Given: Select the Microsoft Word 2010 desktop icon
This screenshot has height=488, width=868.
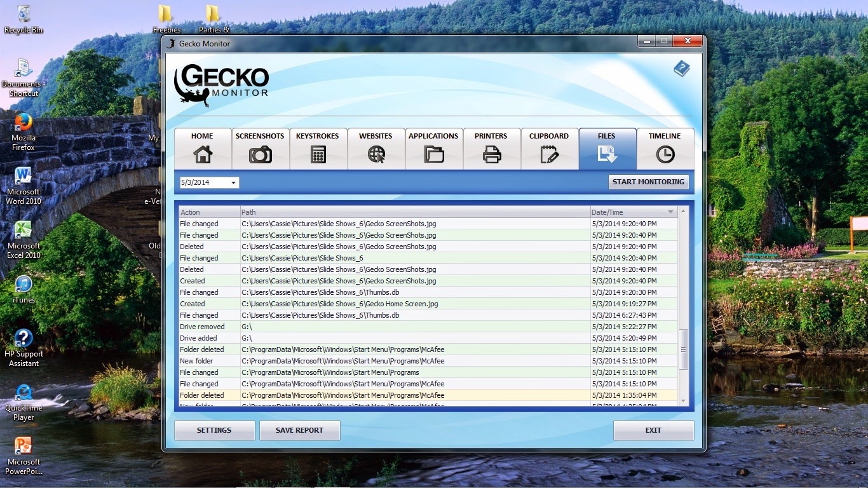Looking at the screenshot, I should pos(24,186).
